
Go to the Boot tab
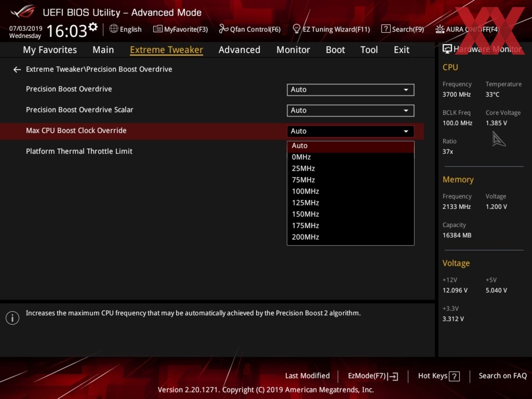tap(335, 50)
